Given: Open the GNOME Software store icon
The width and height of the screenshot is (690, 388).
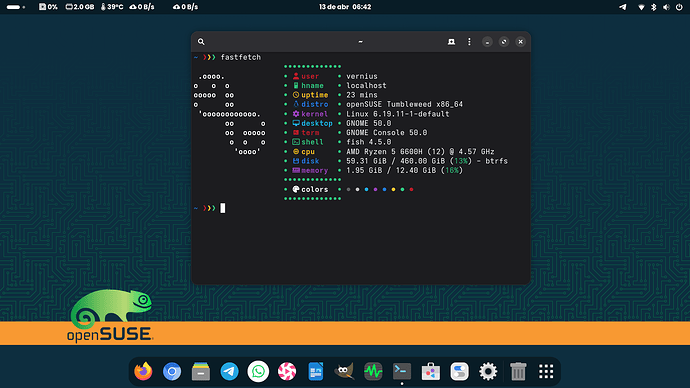Looking at the screenshot, I should (431, 371).
